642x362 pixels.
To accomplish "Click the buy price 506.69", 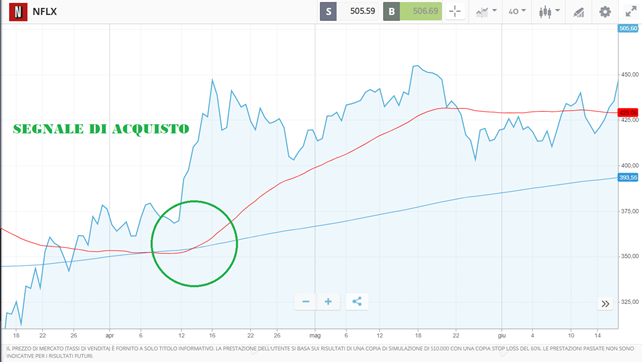I will click(425, 11).
